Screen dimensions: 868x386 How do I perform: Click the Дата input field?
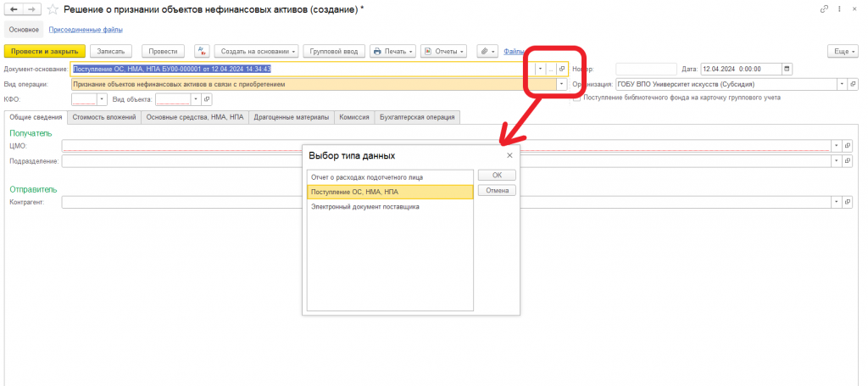click(741, 70)
